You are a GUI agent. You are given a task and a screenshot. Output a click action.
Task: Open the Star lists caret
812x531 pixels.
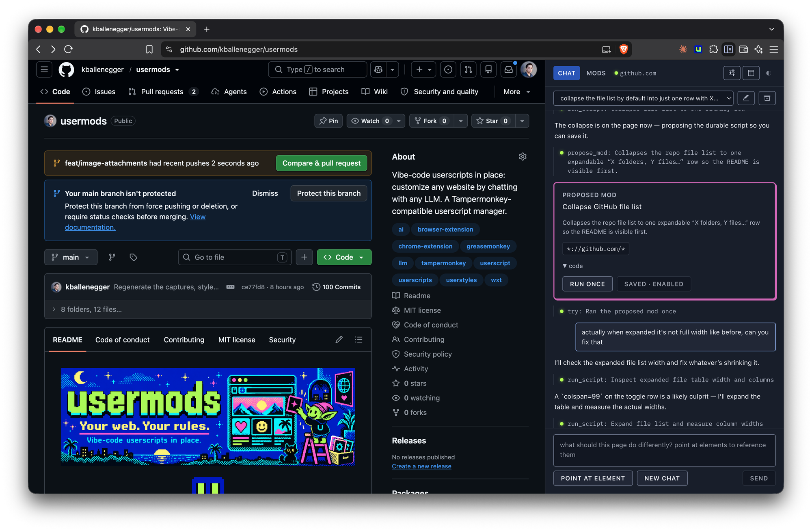(x=522, y=121)
